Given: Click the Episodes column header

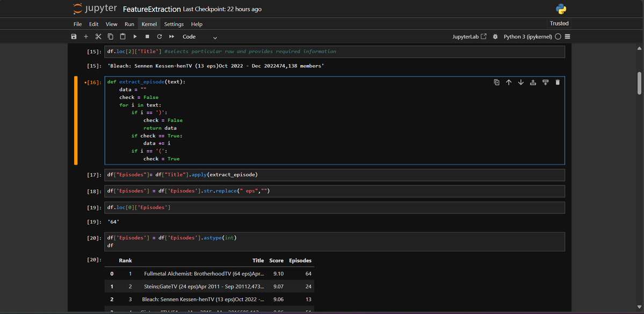Looking at the screenshot, I should click(300, 261).
